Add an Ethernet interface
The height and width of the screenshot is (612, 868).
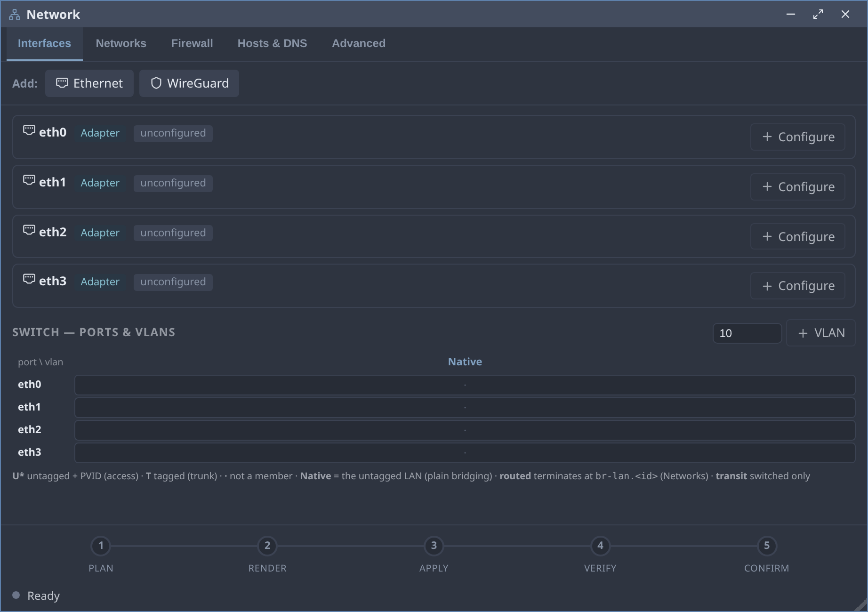[89, 83]
